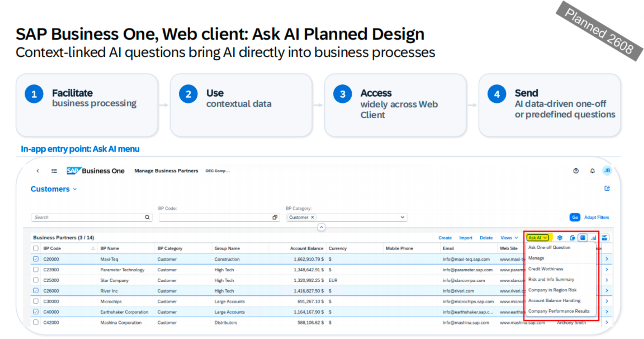Viewport: 644px width, 339px height.
Task: Open the navigation menu list icon
Action: point(54,171)
